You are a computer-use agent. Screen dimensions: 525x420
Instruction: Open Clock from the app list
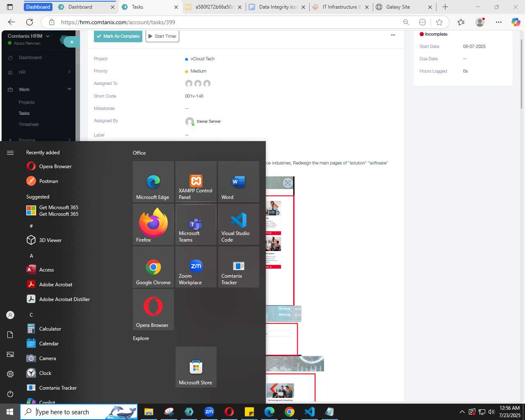click(39, 373)
